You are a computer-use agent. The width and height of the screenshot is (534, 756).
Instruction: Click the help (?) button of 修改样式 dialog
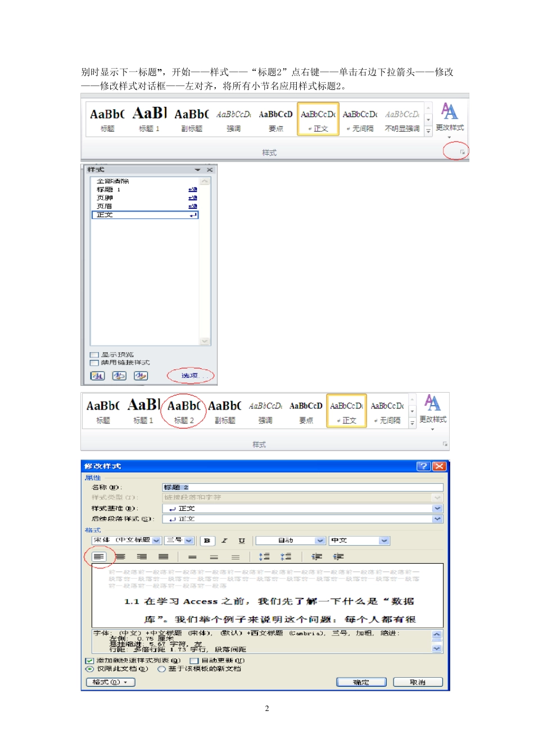tap(423, 466)
